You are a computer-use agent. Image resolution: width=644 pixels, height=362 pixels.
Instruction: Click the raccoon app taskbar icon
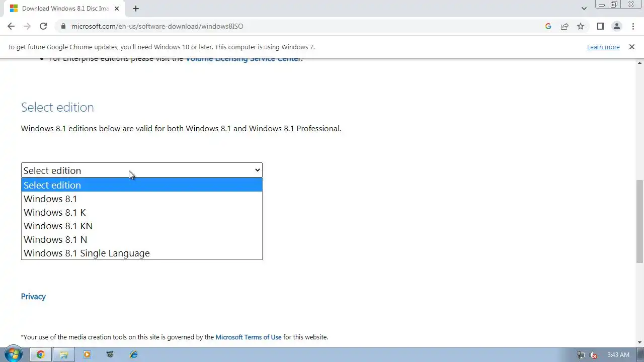point(110,354)
